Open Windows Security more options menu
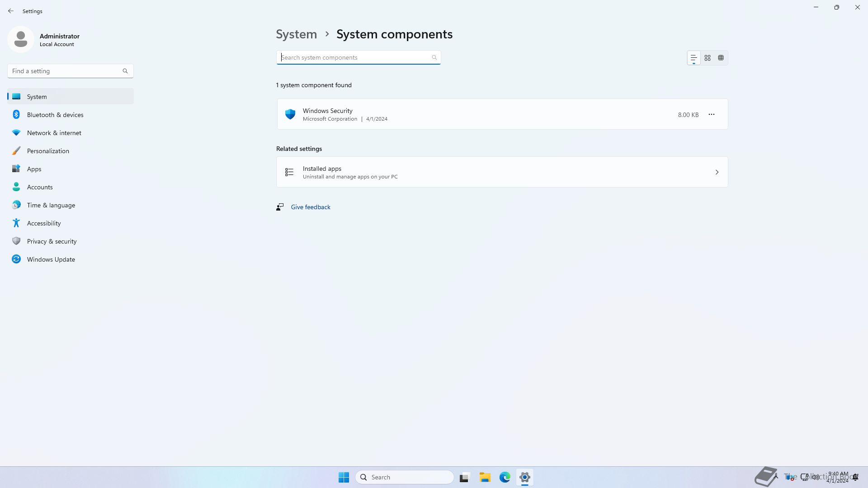 point(712,114)
